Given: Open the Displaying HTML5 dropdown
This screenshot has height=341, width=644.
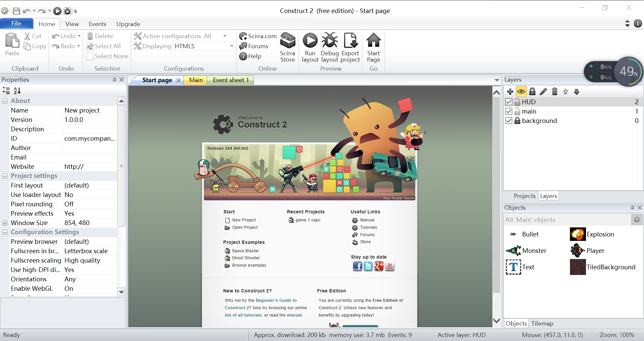Looking at the screenshot, I should [x=231, y=46].
